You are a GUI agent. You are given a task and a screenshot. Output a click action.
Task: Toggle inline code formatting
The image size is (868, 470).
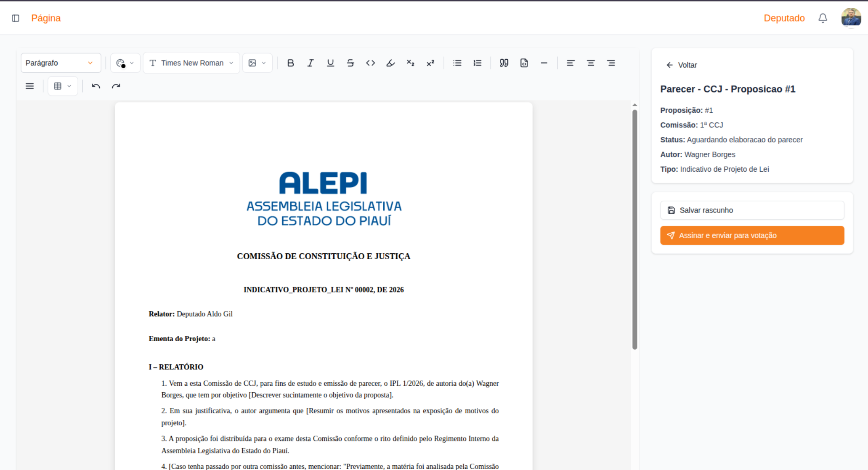(370, 63)
